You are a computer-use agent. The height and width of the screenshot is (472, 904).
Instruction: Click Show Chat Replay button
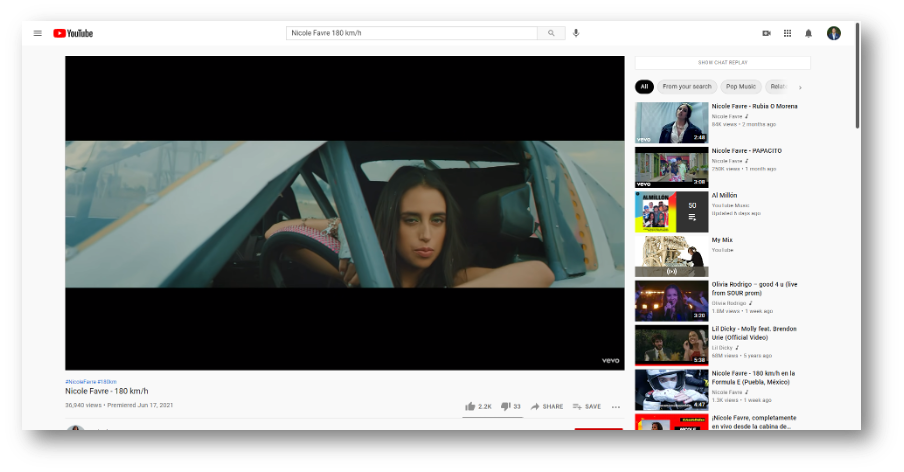tap(722, 62)
